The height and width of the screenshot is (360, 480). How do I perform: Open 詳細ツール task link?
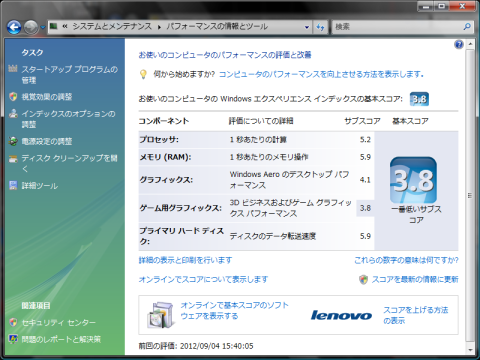pos(40,186)
